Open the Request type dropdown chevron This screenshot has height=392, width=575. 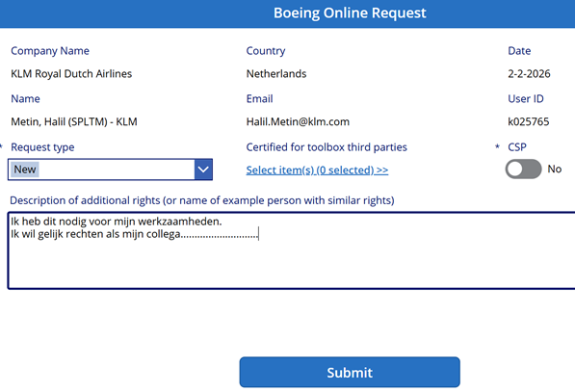tap(203, 170)
